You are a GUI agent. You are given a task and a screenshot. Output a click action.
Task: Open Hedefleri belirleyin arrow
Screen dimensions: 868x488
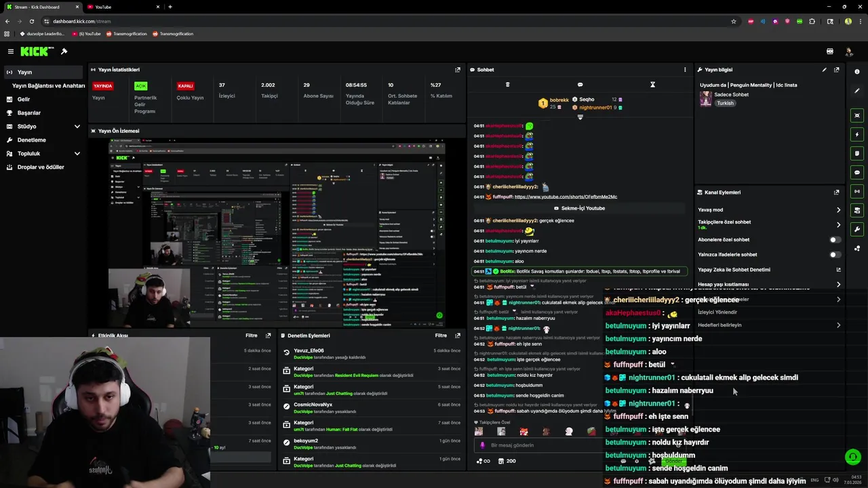coord(838,325)
